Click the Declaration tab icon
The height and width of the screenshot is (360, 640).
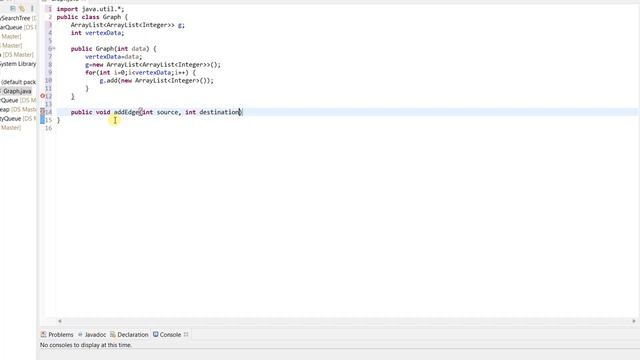pos(113,334)
